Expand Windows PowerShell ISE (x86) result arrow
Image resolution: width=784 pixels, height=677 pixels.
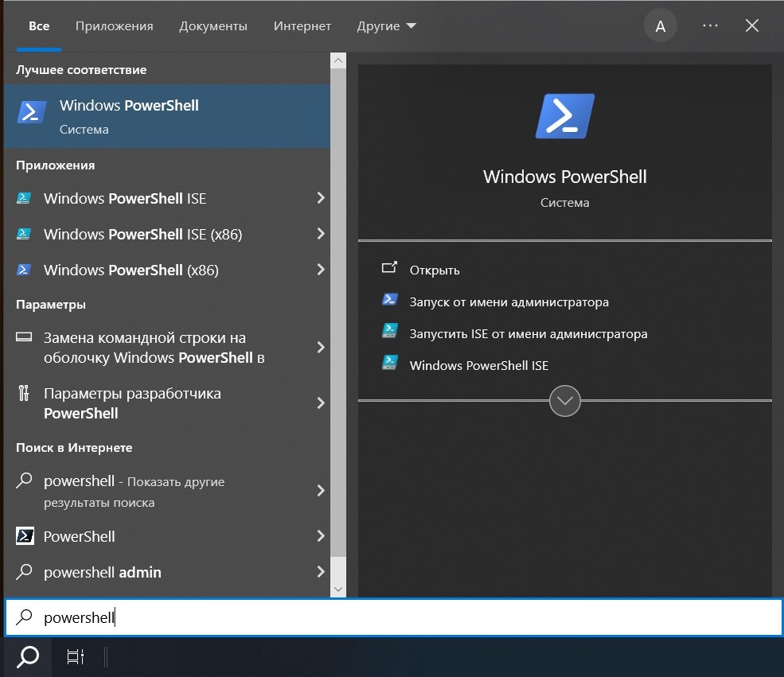[320, 234]
